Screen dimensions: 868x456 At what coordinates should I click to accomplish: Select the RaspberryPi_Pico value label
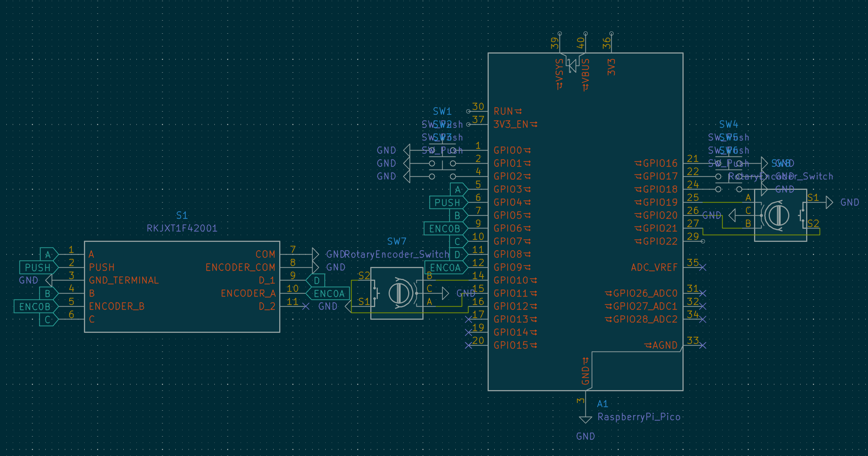point(639,417)
